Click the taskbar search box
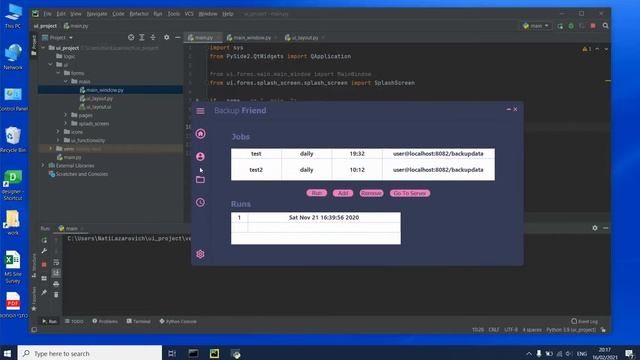The height and width of the screenshot is (360, 640). click(x=90, y=353)
